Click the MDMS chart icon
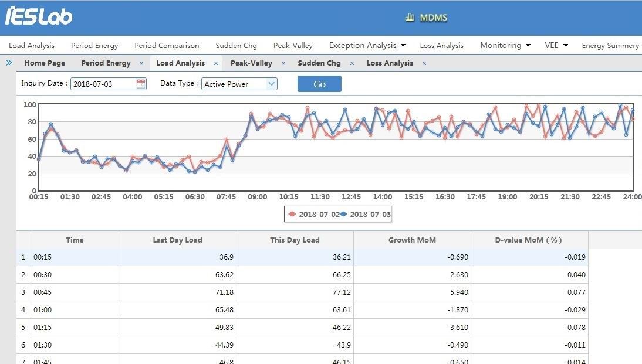 [x=410, y=17]
